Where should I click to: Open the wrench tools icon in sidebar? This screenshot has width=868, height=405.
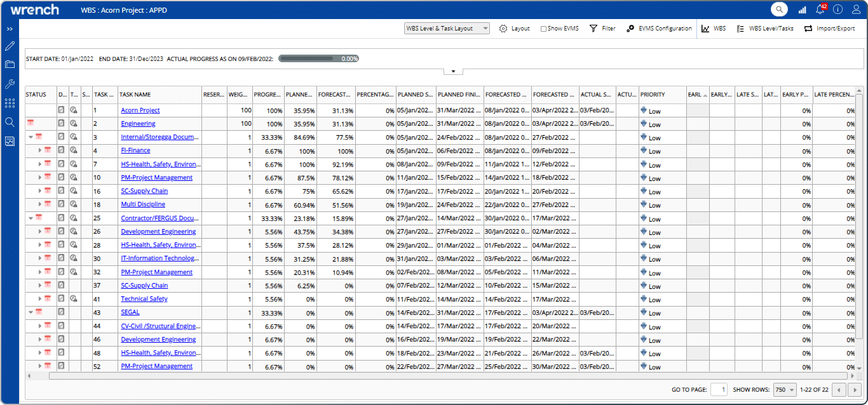click(10, 84)
